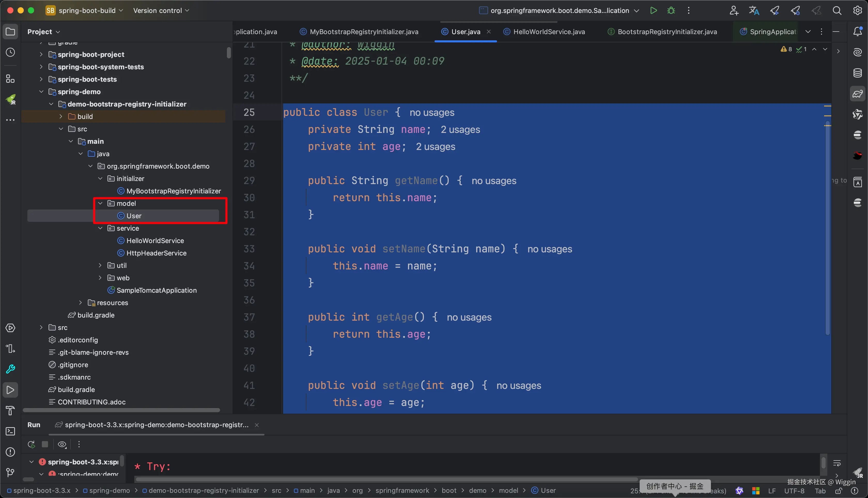Open the Gradle elephant tool window
This screenshot has height=498, width=868.
click(x=857, y=94)
